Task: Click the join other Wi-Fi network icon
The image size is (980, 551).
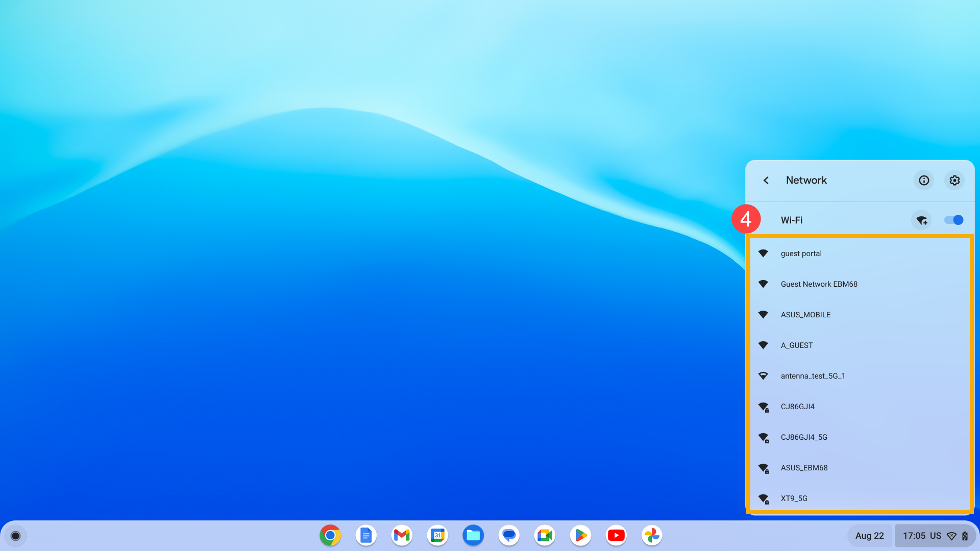Action: [921, 220]
